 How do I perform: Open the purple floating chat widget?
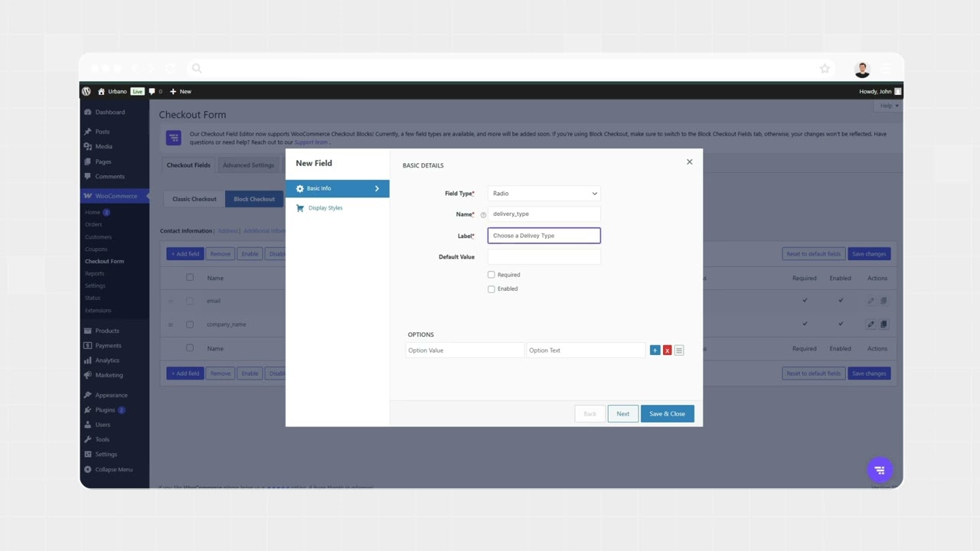click(x=880, y=470)
